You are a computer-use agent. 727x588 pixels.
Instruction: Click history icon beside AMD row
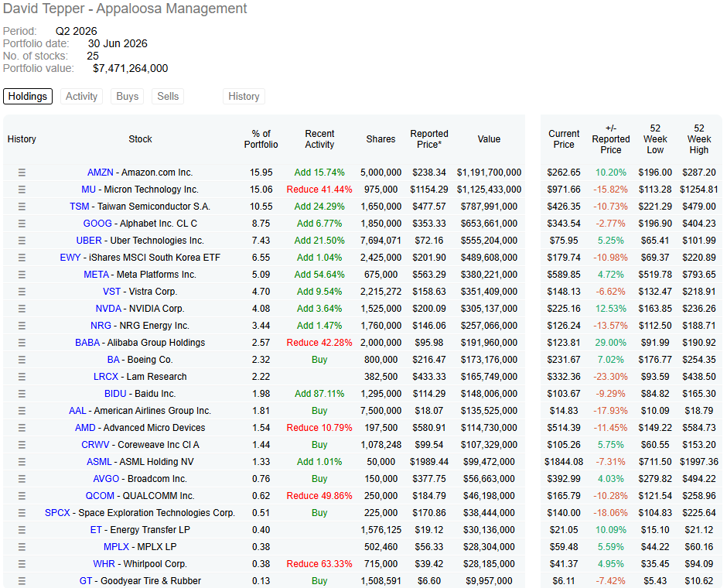tap(22, 428)
